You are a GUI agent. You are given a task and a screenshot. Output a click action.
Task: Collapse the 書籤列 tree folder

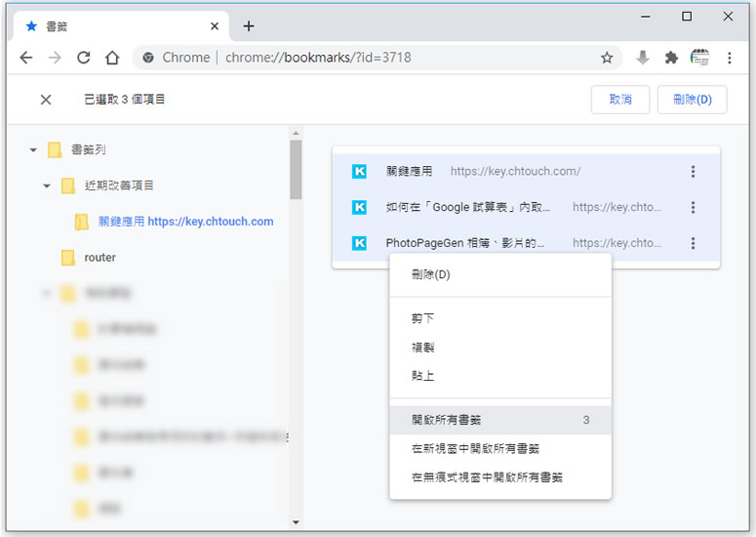coord(33,150)
